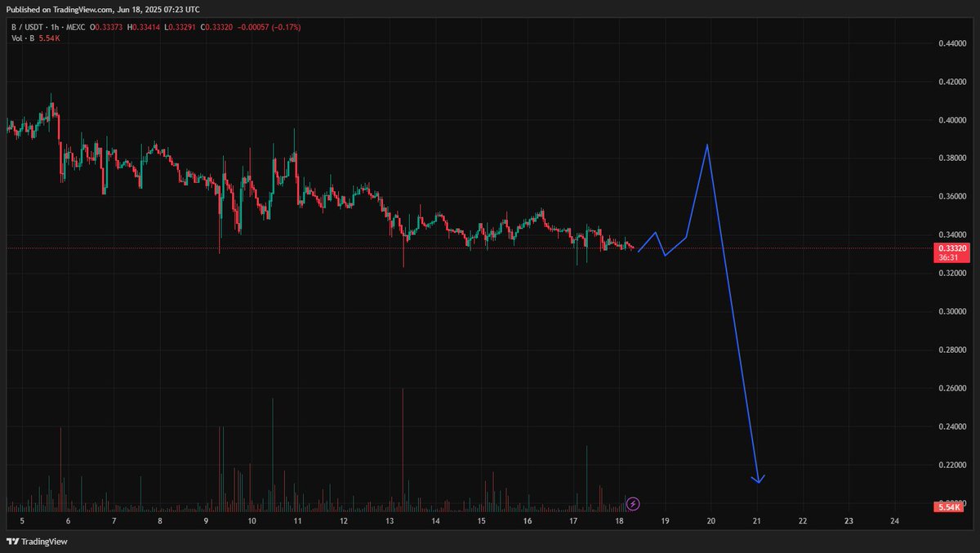
Task: Click the negative change percentage -0.17% in legend
Action: click(x=286, y=26)
